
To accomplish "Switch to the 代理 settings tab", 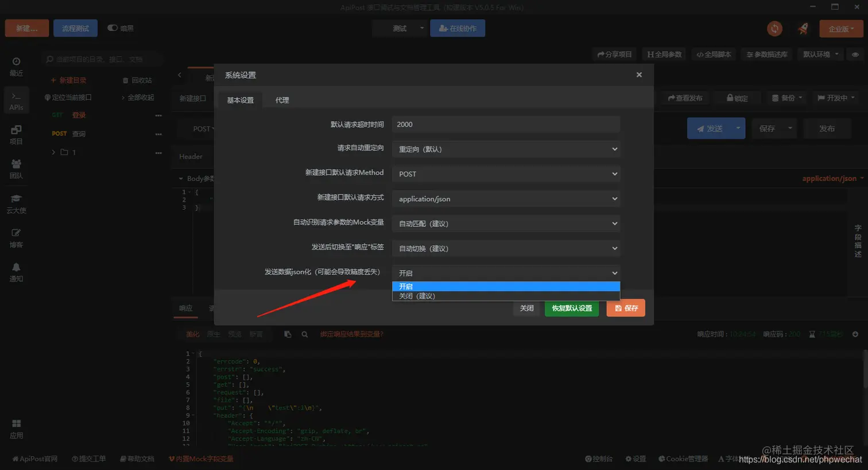I will coord(281,99).
